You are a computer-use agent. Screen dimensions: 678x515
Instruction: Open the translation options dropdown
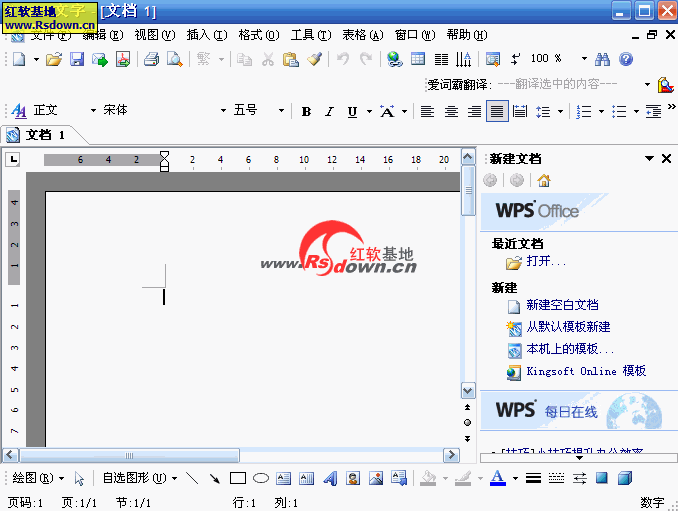point(647,84)
